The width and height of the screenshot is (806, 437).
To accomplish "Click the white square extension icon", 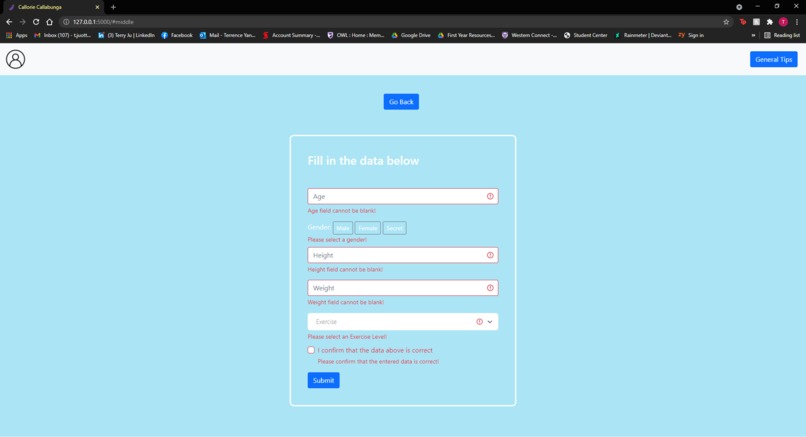I will coord(756,22).
